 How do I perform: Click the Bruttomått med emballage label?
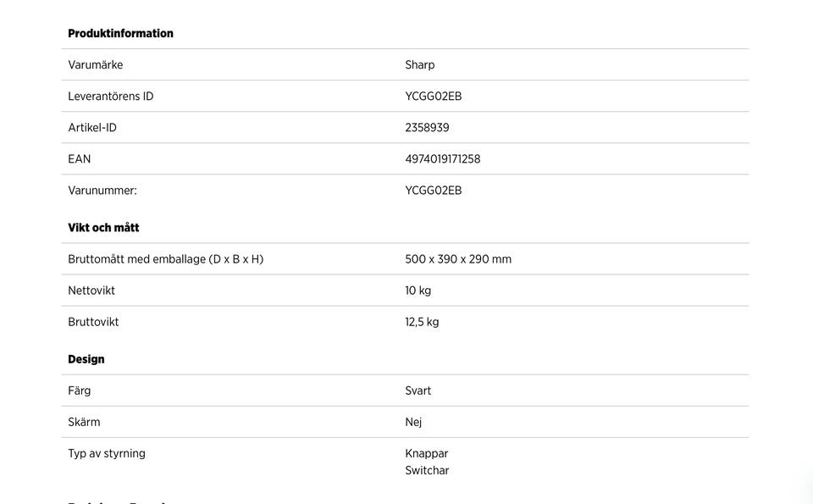(x=165, y=259)
